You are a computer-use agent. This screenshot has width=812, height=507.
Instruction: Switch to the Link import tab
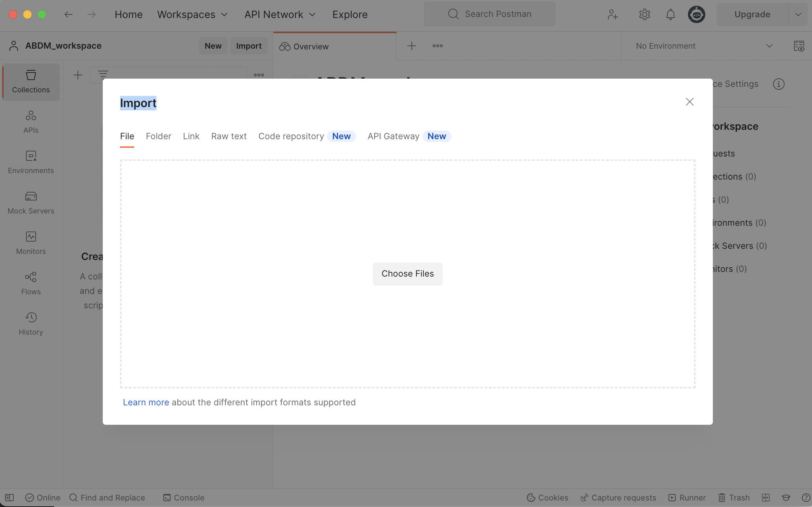191,136
